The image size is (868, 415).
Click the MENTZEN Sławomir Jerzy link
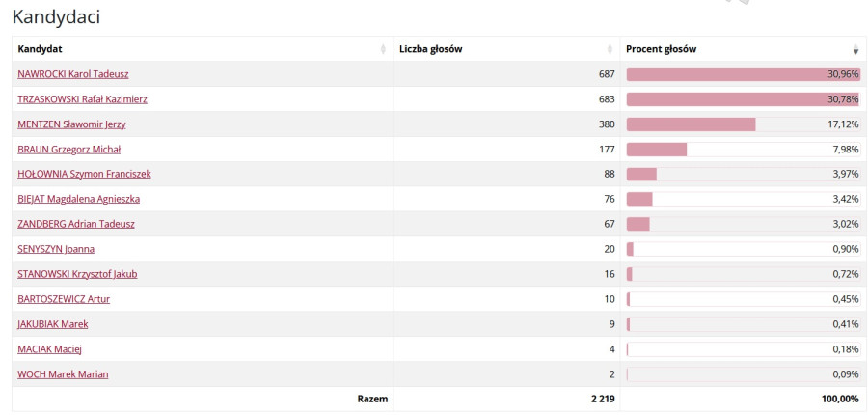[x=71, y=124]
